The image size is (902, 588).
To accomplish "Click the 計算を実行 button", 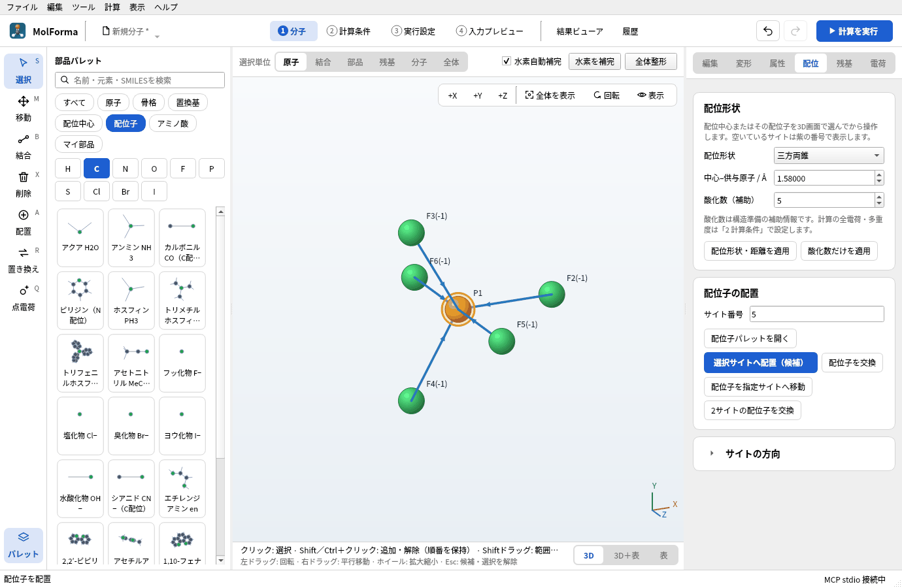I will click(x=854, y=31).
